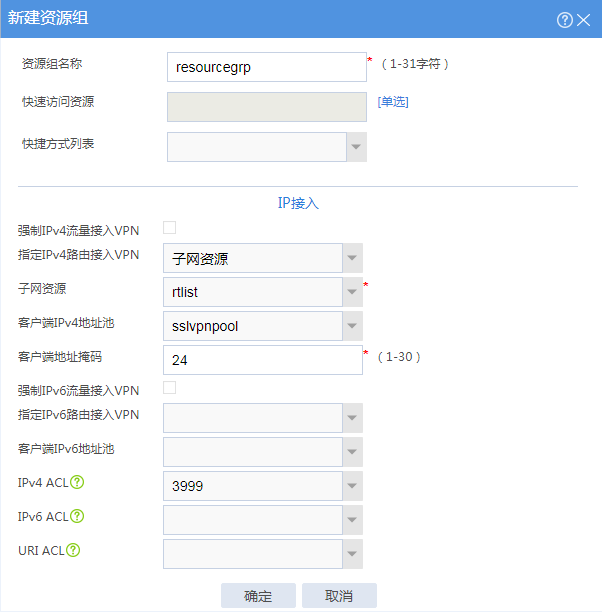This screenshot has height=612, width=602.
Task: Expand the 指定IPv6路由接入VPN dropdown arrow
Action: click(x=352, y=418)
